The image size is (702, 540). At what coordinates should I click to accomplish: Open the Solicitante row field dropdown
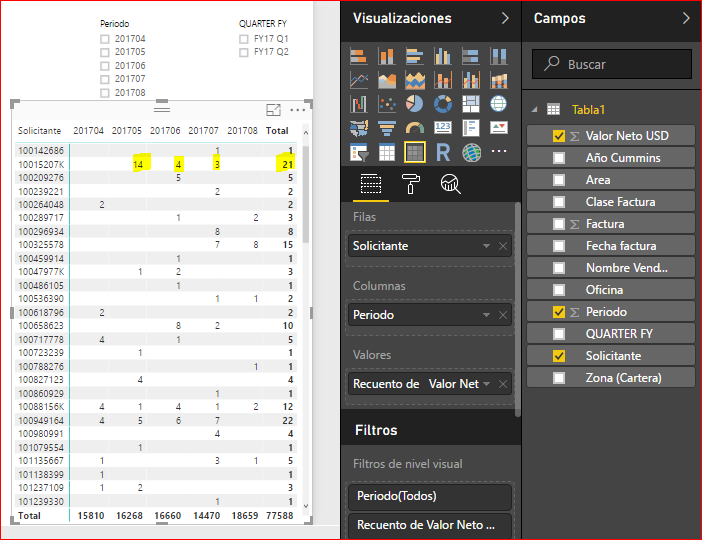point(486,246)
